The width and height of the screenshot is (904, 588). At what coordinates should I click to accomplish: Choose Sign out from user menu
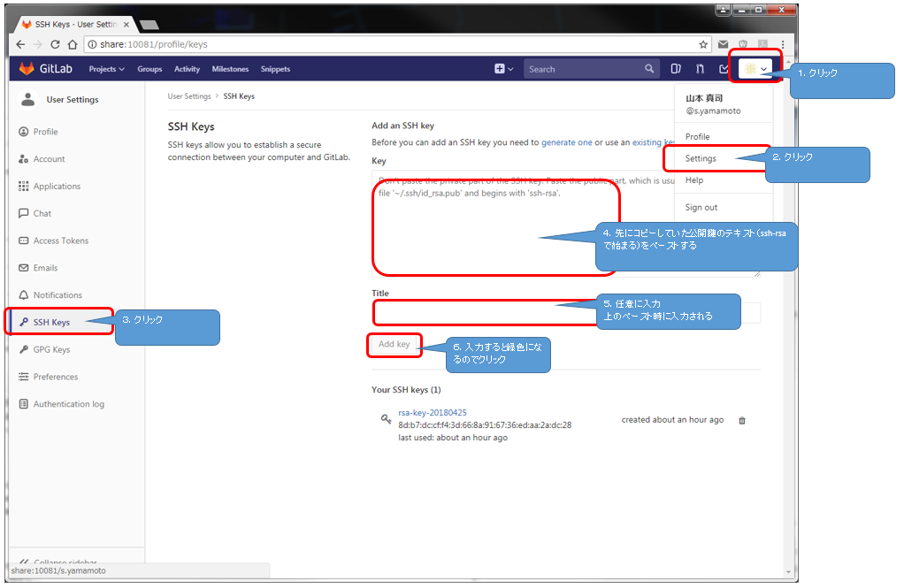click(701, 207)
